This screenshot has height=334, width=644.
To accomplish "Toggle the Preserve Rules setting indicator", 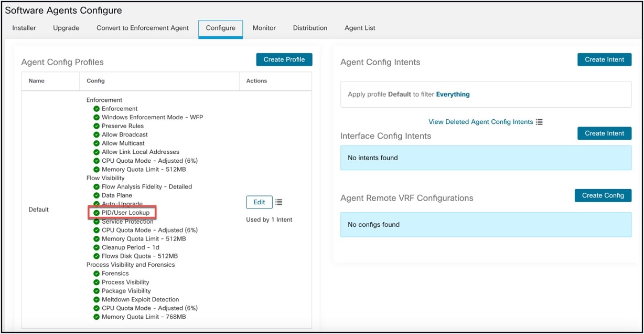I will click(x=95, y=126).
